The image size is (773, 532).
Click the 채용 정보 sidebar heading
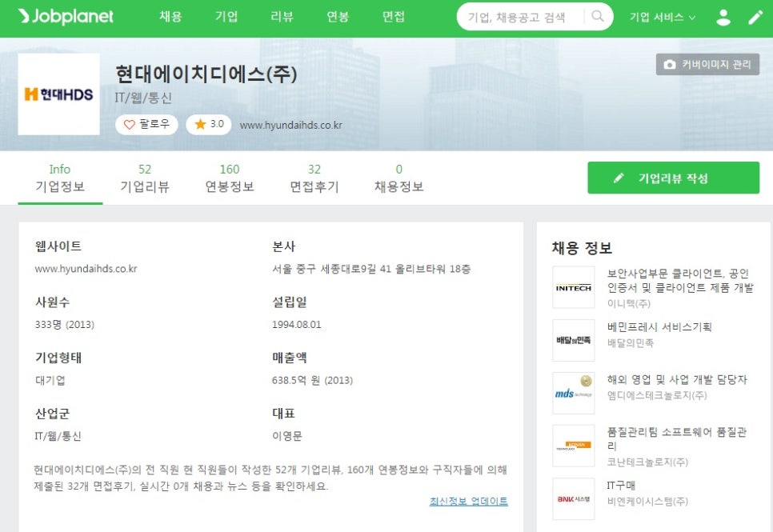click(582, 247)
